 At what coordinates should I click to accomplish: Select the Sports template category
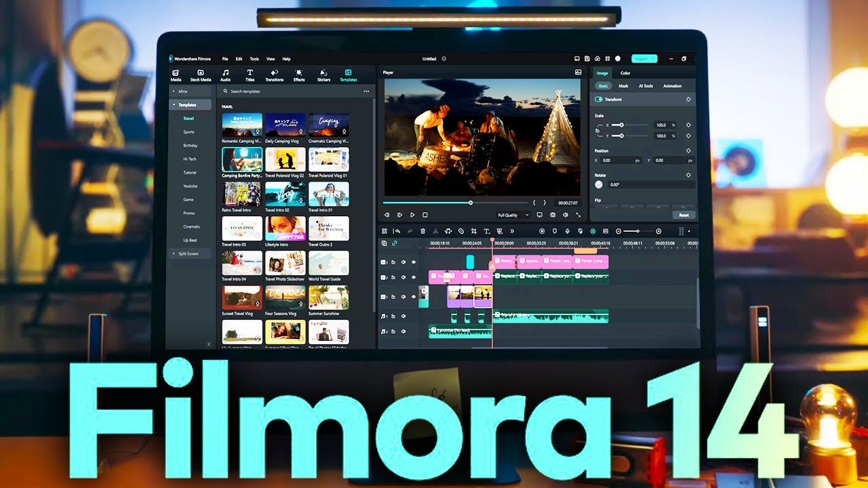tap(189, 132)
